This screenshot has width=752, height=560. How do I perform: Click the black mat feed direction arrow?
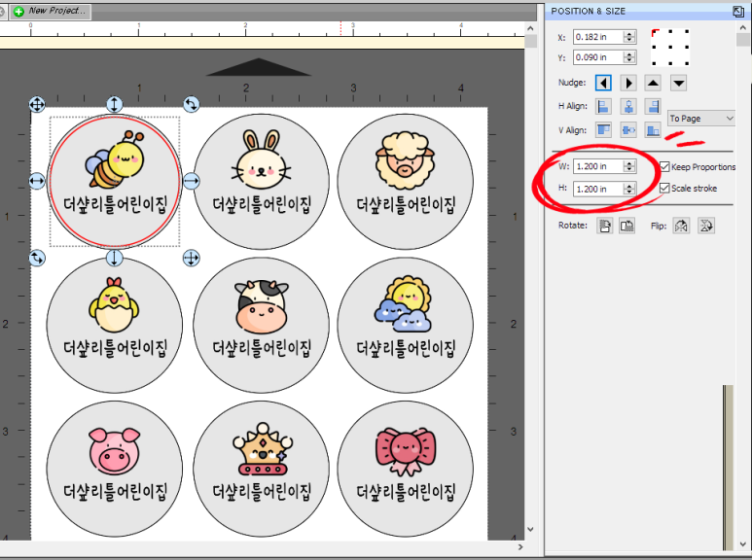click(x=259, y=67)
